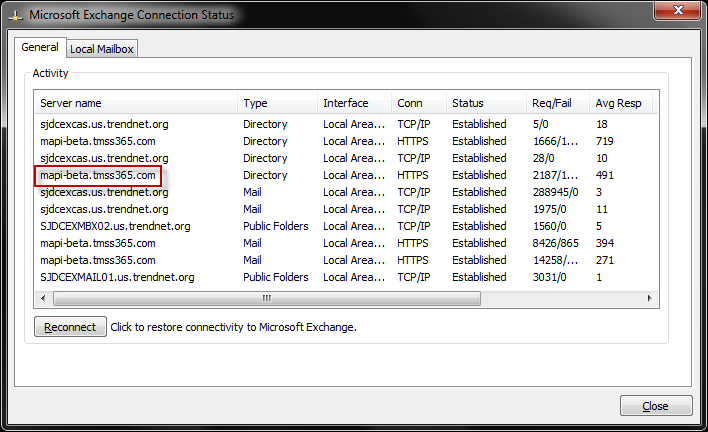Click the Req/Fail column header
This screenshot has height=432, width=708.
pos(557,103)
